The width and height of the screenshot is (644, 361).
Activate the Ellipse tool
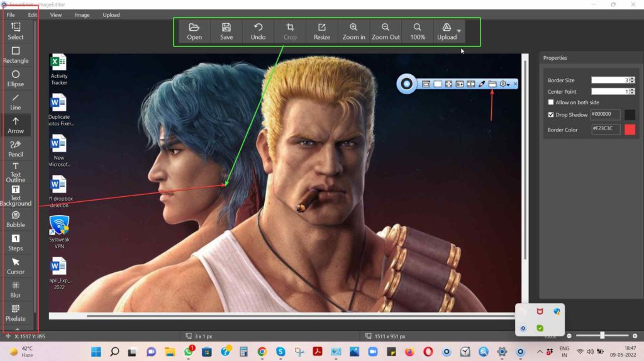(16, 78)
